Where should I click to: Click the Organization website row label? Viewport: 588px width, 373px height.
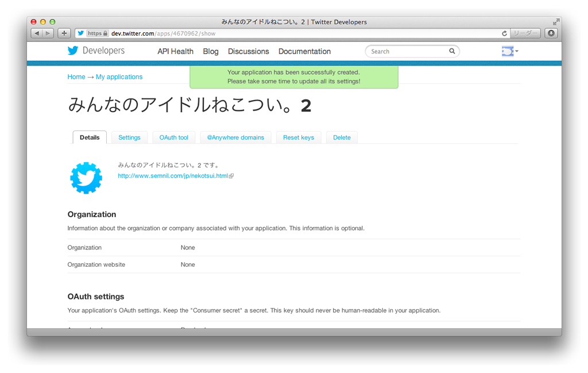[x=96, y=264]
